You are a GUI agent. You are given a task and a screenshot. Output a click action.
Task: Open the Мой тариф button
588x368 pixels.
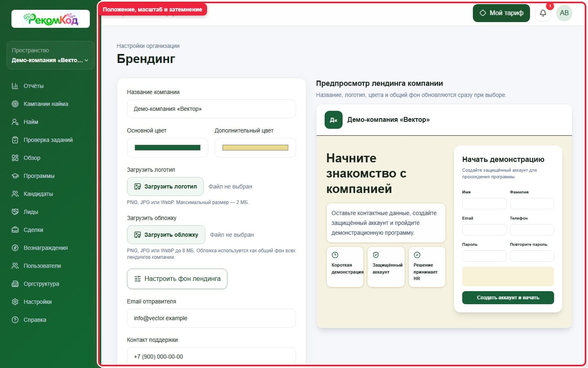[x=501, y=13]
